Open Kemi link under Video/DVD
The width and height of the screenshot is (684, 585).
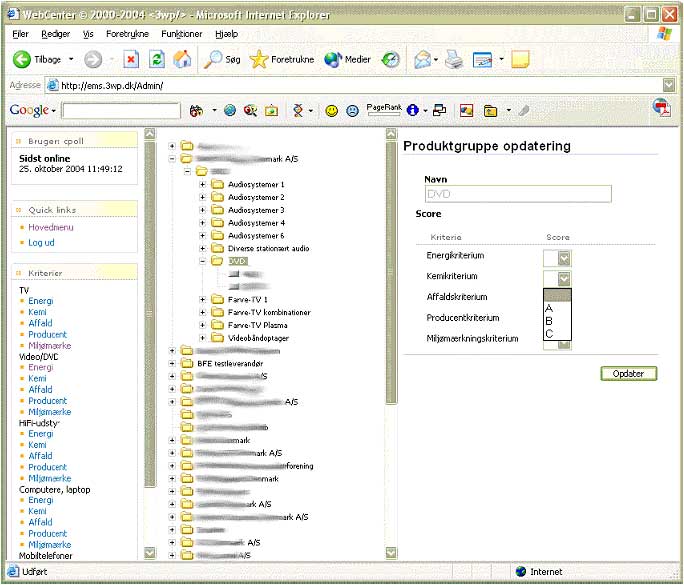37,378
